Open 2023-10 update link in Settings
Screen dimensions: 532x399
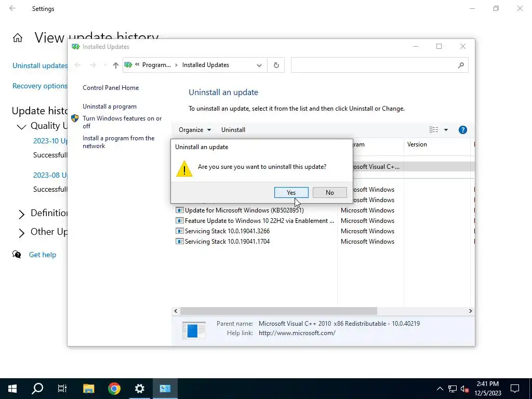tap(50, 141)
